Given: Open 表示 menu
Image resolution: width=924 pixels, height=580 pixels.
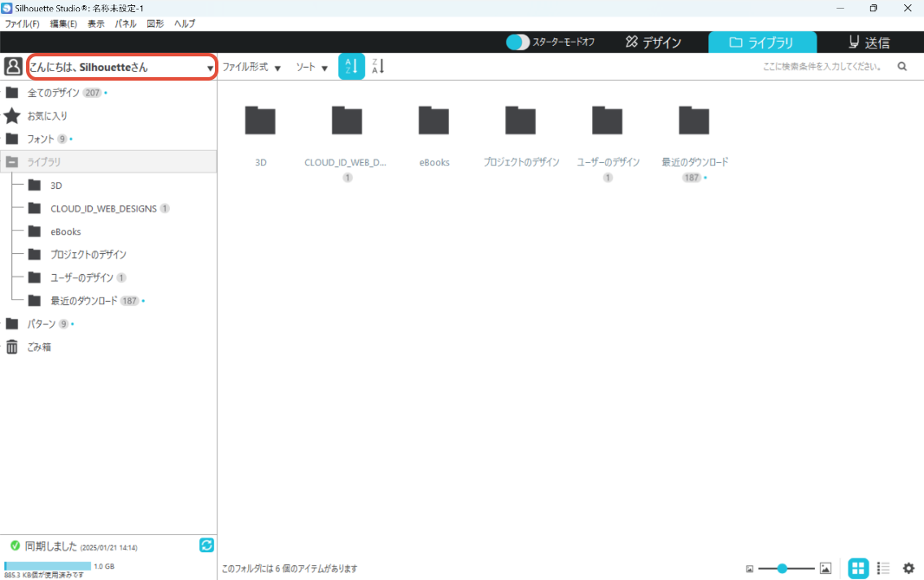Looking at the screenshot, I should (96, 23).
